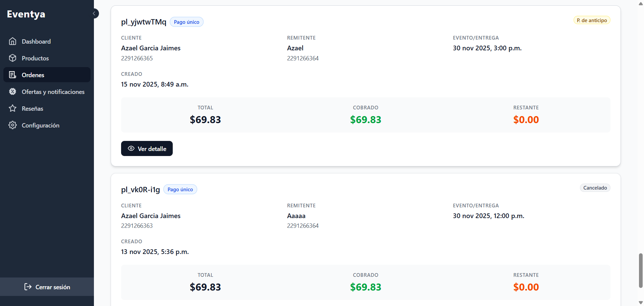Screen dimensions: 644x306
Task: Click the Ordenes list icon
Action: pyautogui.click(x=13, y=75)
